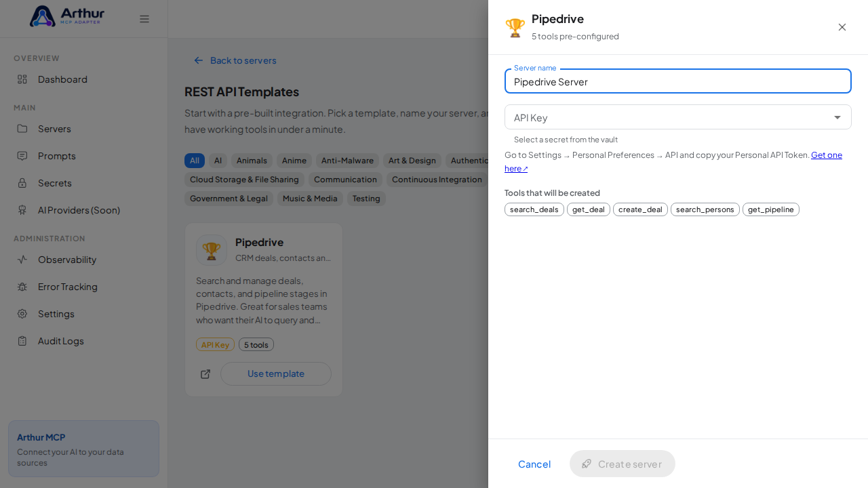Viewport: 868px width, 488px height.
Task: Expand the API Key dropdown
Action: (678, 117)
